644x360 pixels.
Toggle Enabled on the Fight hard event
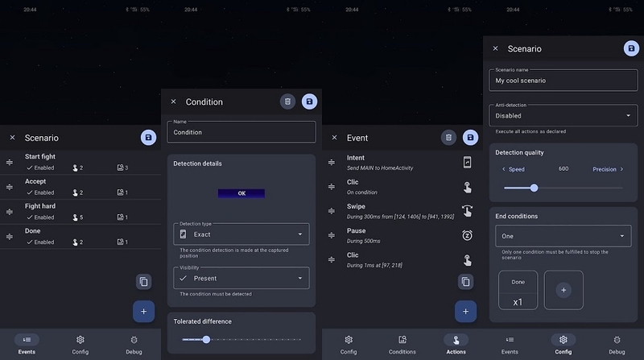click(x=40, y=217)
